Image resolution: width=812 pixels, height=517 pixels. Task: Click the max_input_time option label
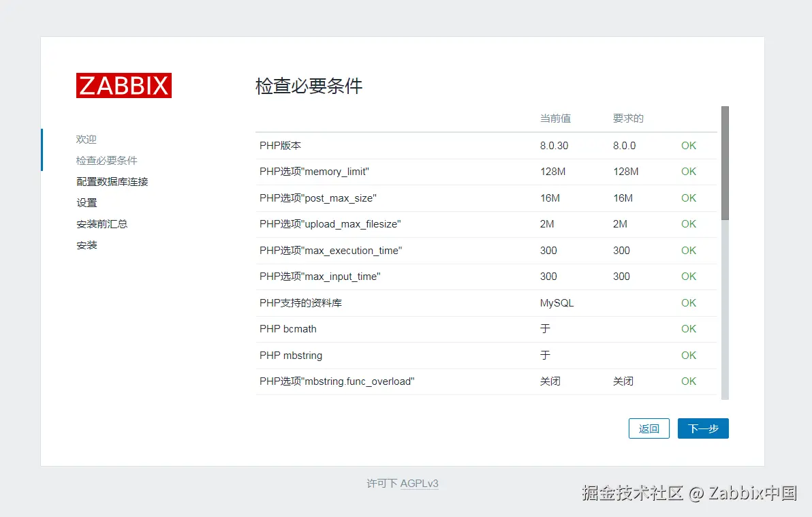319,277
